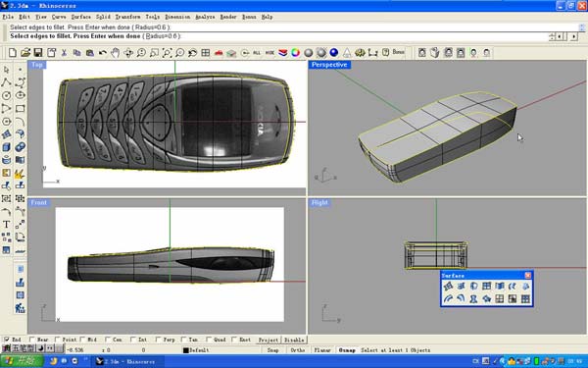Choose the Polyline tool in the sidebar

coord(7,82)
